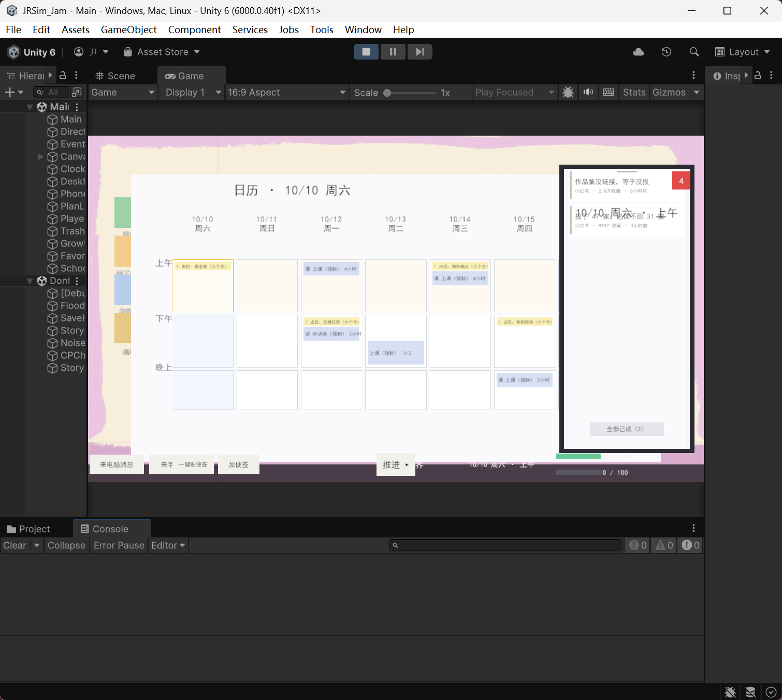Image resolution: width=782 pixels, height=700 pixels.
Task: Click the Clear button in the Console
Action: click(15, 545)
